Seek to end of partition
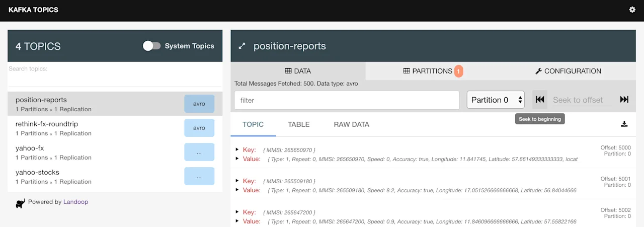Image resolution: width=644 pixels, height=227 pixels. pyautogui.click(x=624, y=100)
